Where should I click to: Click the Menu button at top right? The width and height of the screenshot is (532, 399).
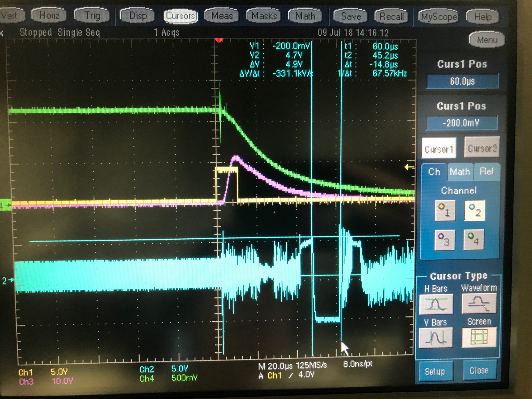(x=487, y=40)
